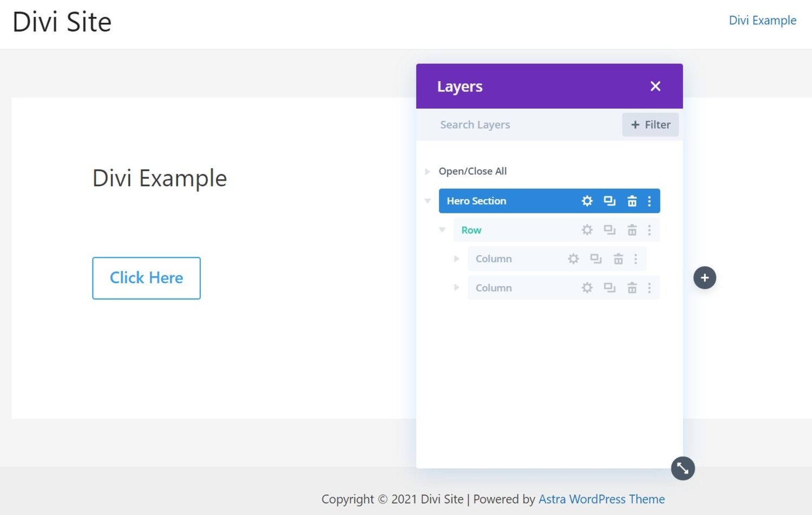Open the Filter options in Layers
Image resolution: width=812 pixels, height=515 pixels.
coord(650,125)
